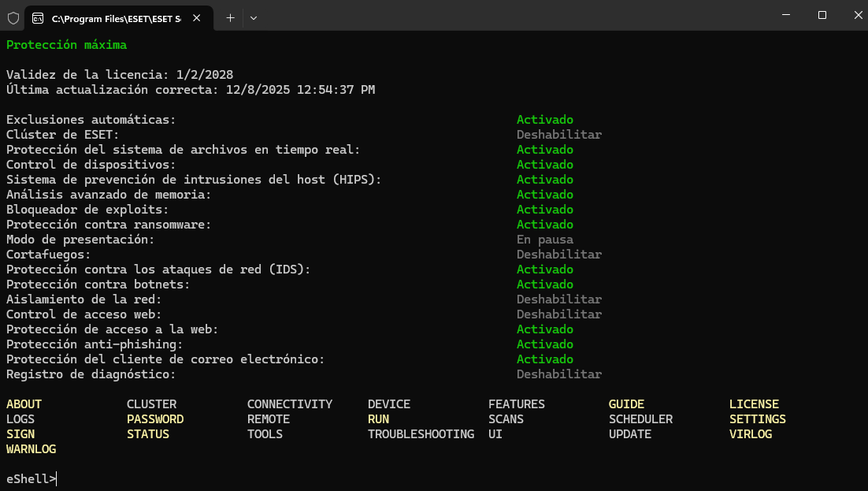Maximize the terminal window

click(822, 15)
